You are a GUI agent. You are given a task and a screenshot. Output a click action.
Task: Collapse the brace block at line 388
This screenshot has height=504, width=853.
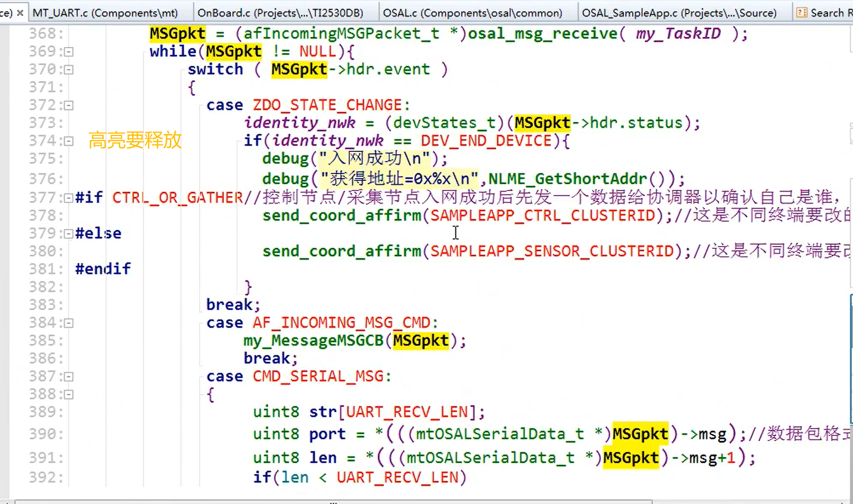tap(69, 395)
